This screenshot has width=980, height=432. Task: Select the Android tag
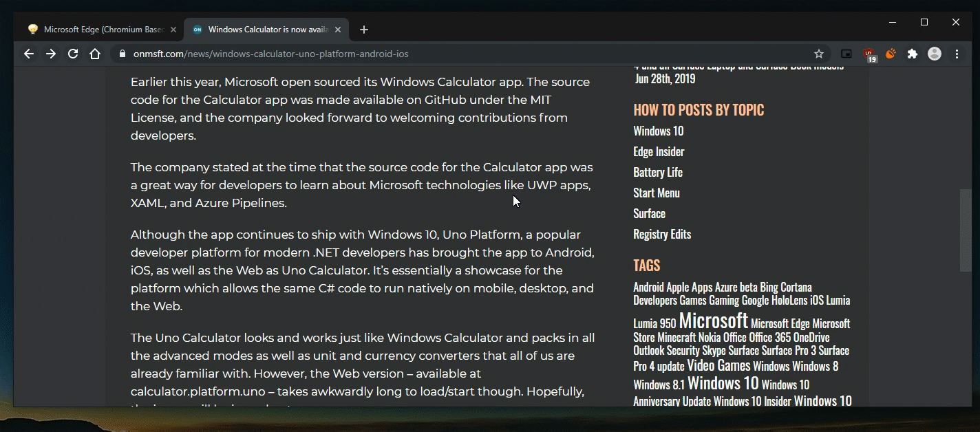pos(648,287)
